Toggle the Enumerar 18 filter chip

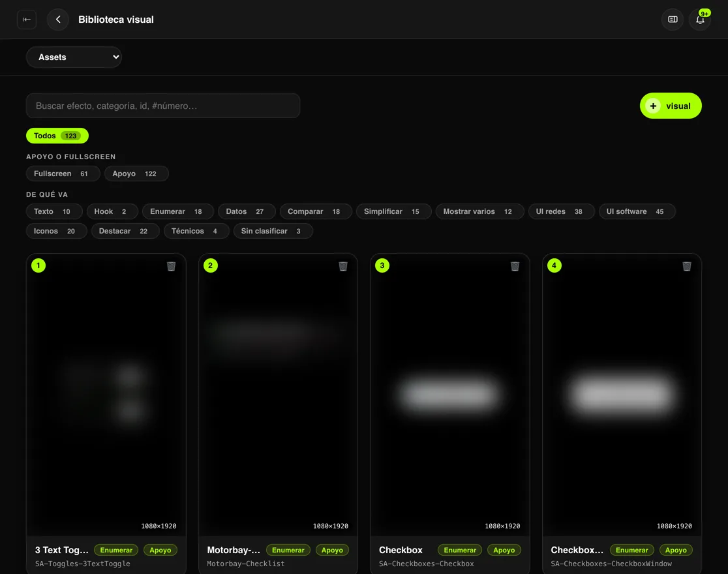tap(178, 211)
